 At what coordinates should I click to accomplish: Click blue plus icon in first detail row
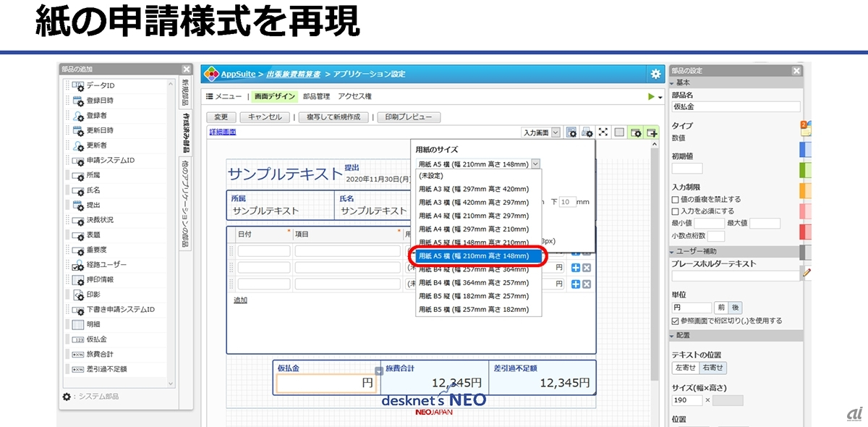(x=576, y=251)
